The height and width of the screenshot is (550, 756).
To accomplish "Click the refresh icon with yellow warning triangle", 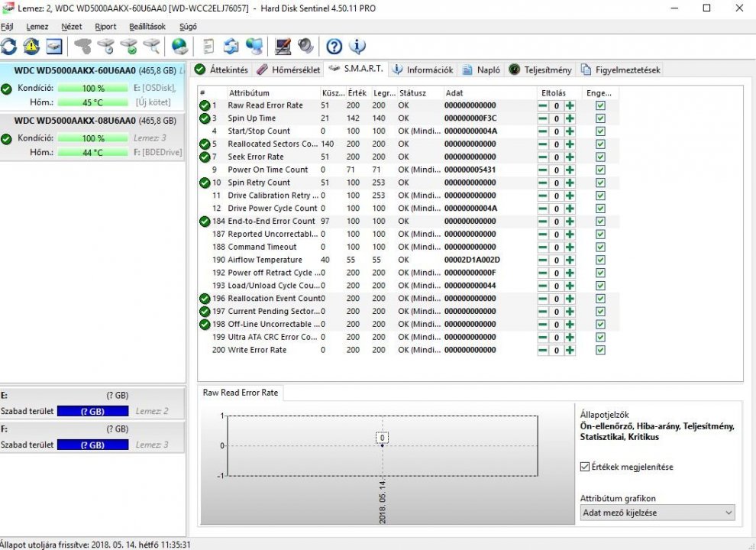I will (31, 47).
